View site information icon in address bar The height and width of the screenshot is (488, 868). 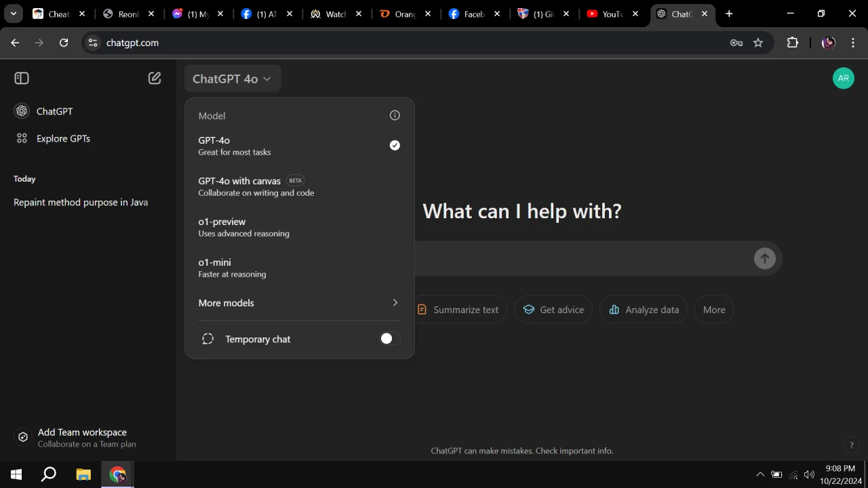click(93, 43)
